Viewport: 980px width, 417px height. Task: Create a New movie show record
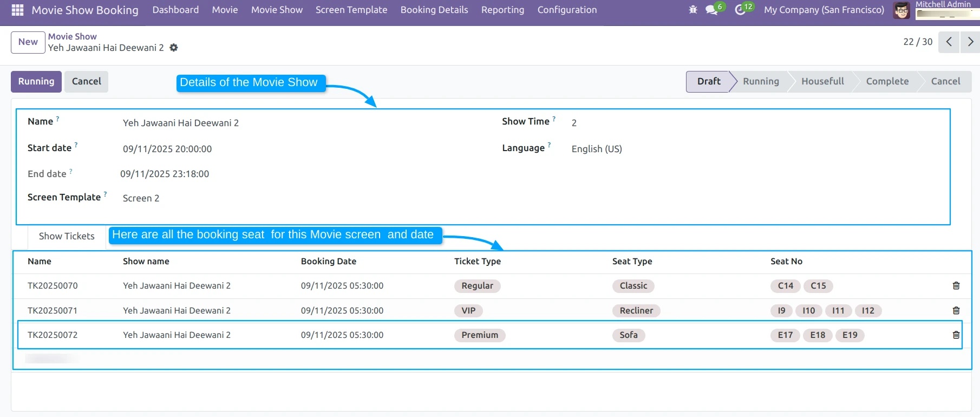pyautogui.click(x=28, y=42)
